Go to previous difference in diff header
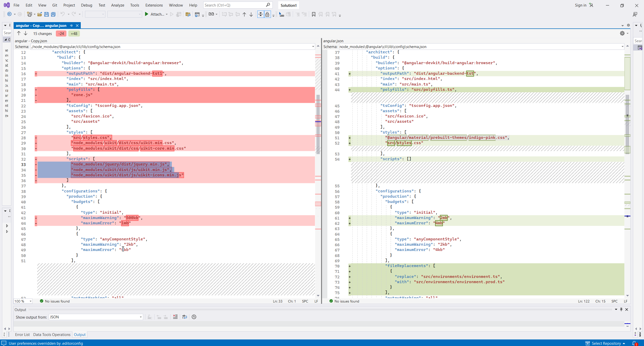This screenshot has height=346, width=644. click(19, 33)
